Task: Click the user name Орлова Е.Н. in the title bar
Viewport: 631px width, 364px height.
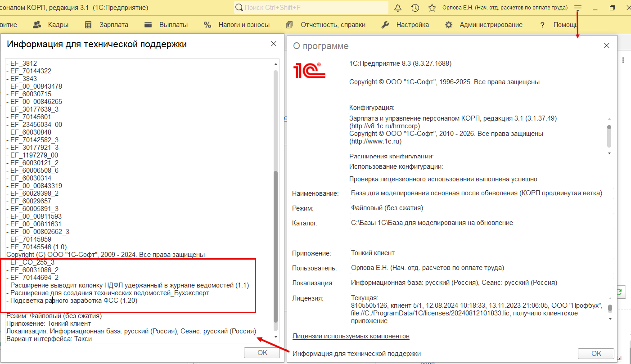Action: (505, 8)
